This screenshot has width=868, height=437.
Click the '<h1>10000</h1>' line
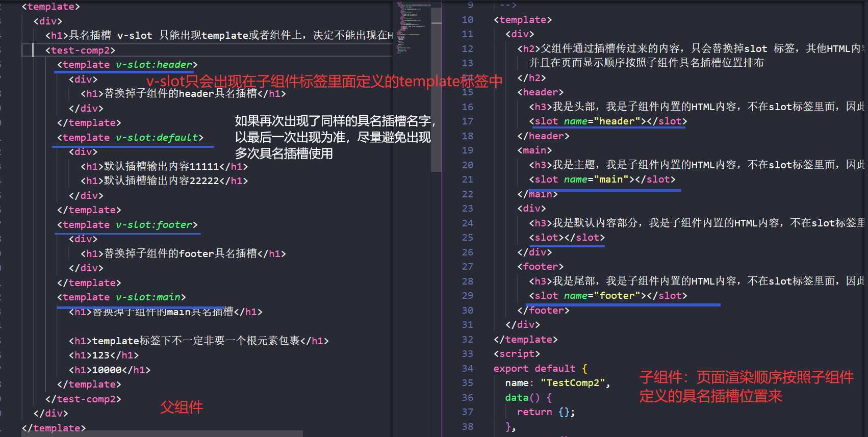click(110, 370)
